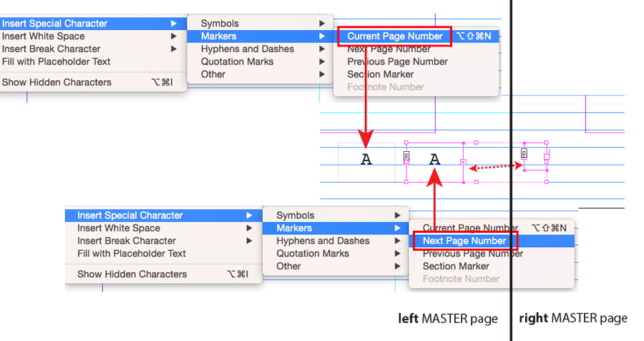644x341 pixels.
Task: Click the "A" page marker inside the dotted frame
Action: coord(366,160)
